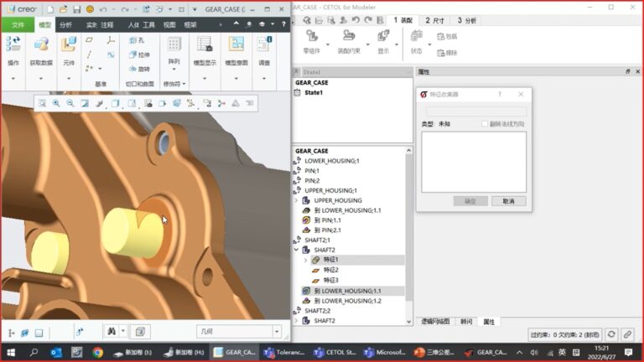This screenshot has width=644, height=362.
Task: Click the 孔 (Hole) tool
Action: pyautogui.click(x=138, y=40)
